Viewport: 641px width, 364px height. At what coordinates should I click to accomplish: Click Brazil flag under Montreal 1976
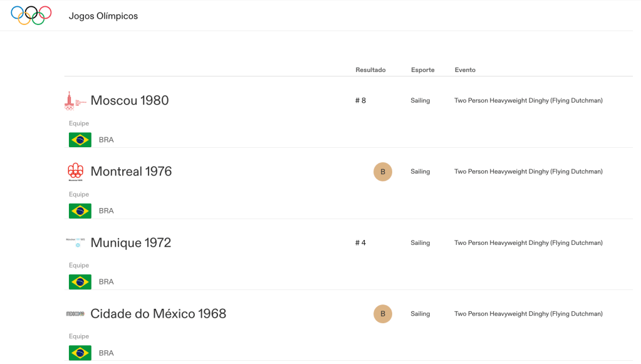pos(80,211)
